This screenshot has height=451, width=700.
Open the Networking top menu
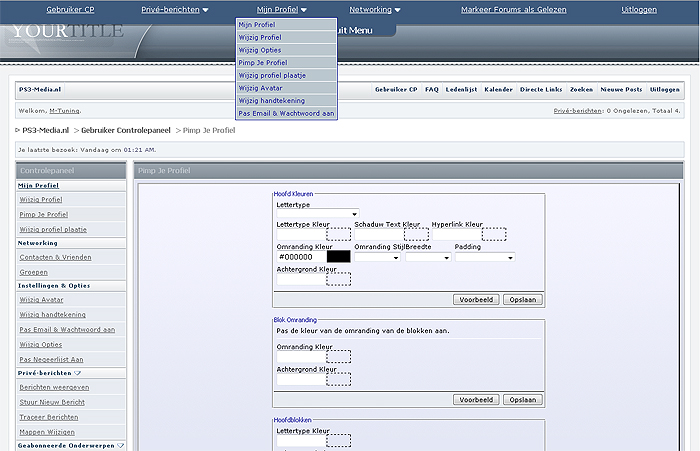click(374, 9)
